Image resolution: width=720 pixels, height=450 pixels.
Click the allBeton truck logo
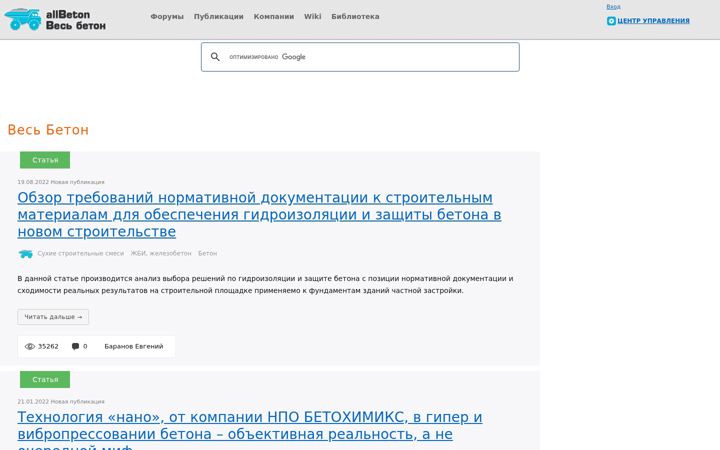click(23, 19)
